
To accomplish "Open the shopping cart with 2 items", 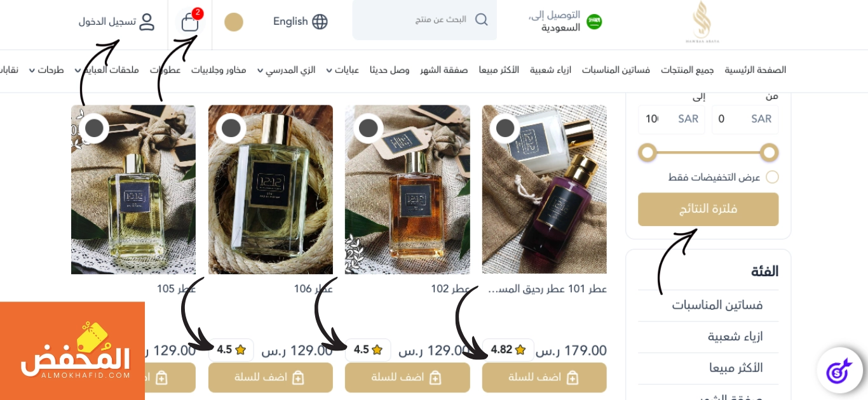I will point(190,22).
